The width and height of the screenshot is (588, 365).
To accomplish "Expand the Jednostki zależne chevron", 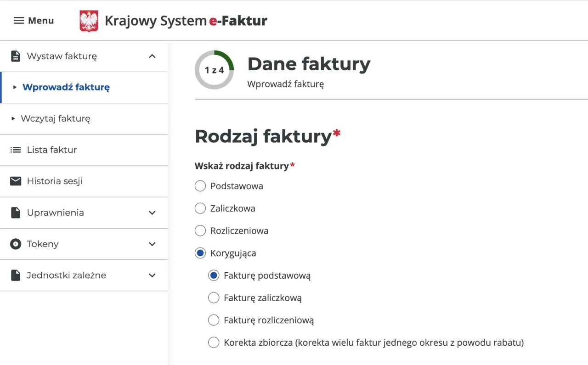I will pos(153,275).
